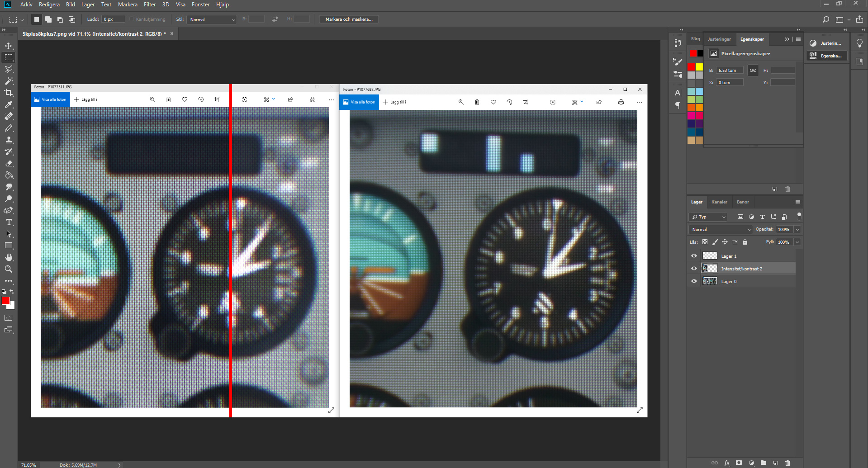The image size is (868, 468).
Task: Activate the Hand tool
Action: (x=9, y=257)
